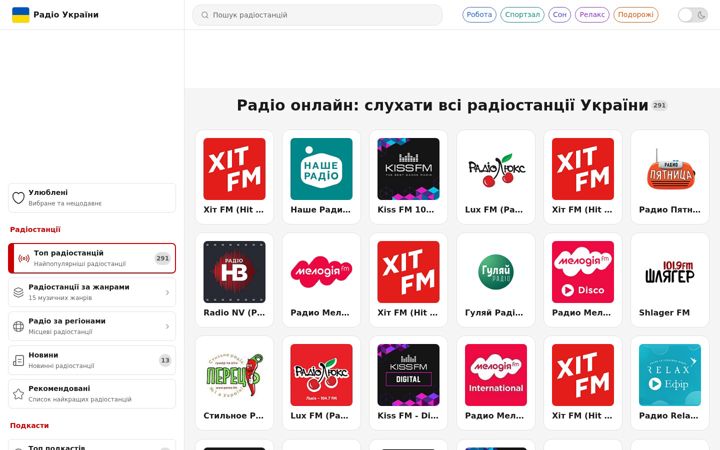Click the newspaper icon beside Новини
This screenshot has width=720, height=450.
click(x=18, y=360)
